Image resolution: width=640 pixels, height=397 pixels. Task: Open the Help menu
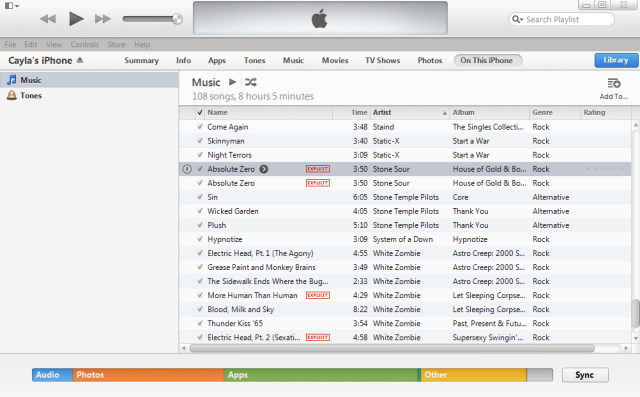142,44
